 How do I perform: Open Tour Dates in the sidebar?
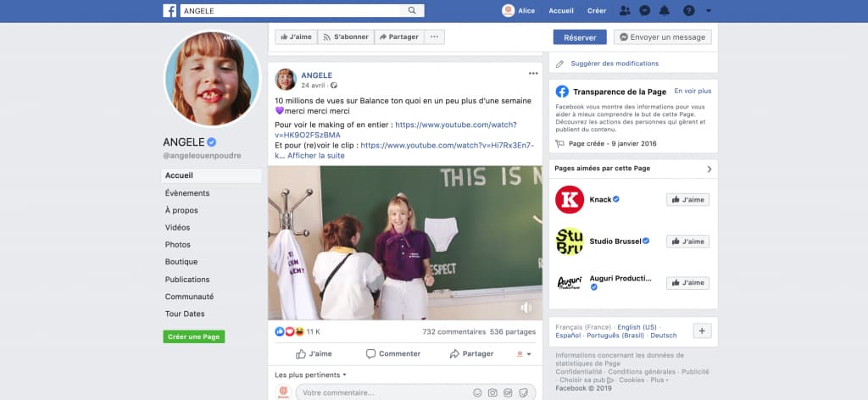click(184, 314)
